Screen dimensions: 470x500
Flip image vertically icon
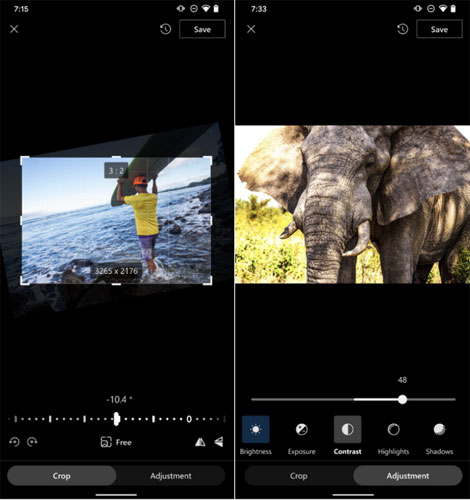click(219, 442)
